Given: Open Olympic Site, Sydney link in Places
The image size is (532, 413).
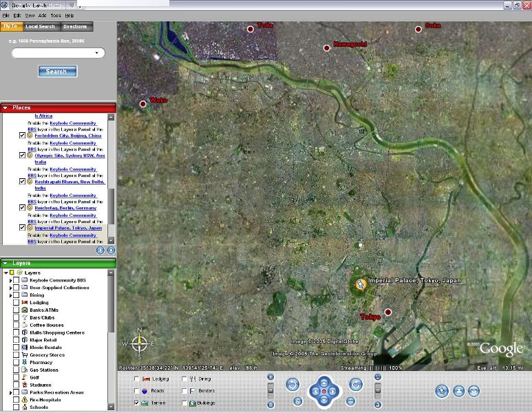Looking at the screenshot, I should point(70,158).
